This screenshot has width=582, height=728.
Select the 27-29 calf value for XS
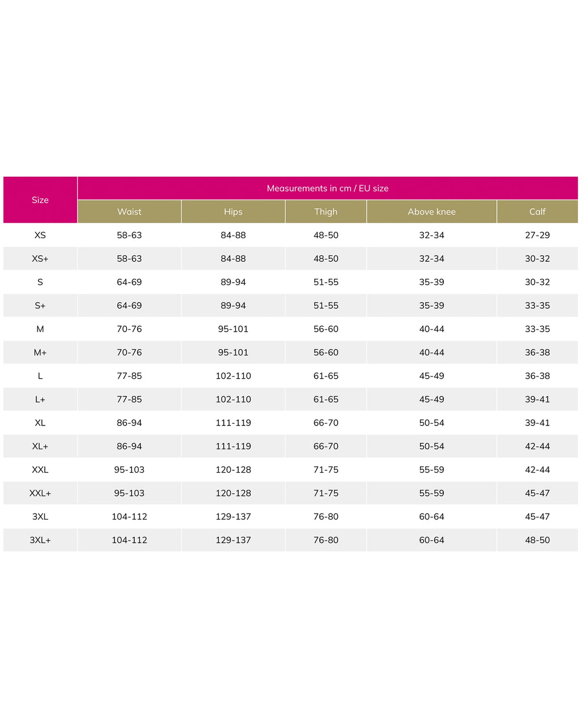pyautogui.click(x=538, y=235)
